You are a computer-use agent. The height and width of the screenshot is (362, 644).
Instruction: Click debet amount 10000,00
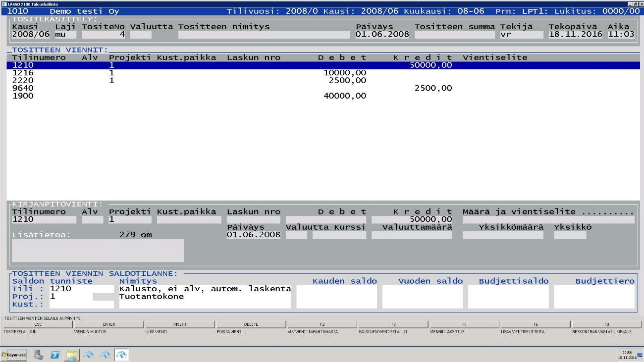point(345,73)
